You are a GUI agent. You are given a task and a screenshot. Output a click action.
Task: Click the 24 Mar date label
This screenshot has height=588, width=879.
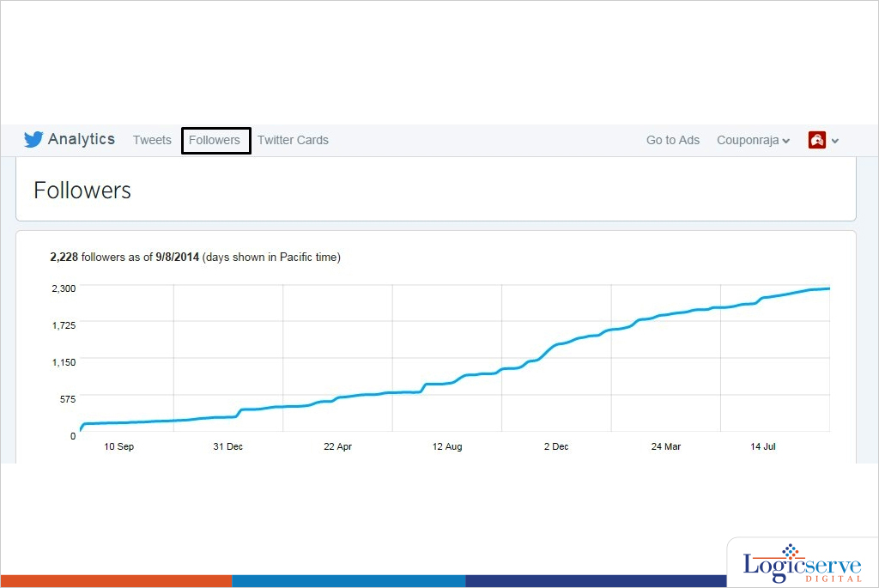pos(665,446)
